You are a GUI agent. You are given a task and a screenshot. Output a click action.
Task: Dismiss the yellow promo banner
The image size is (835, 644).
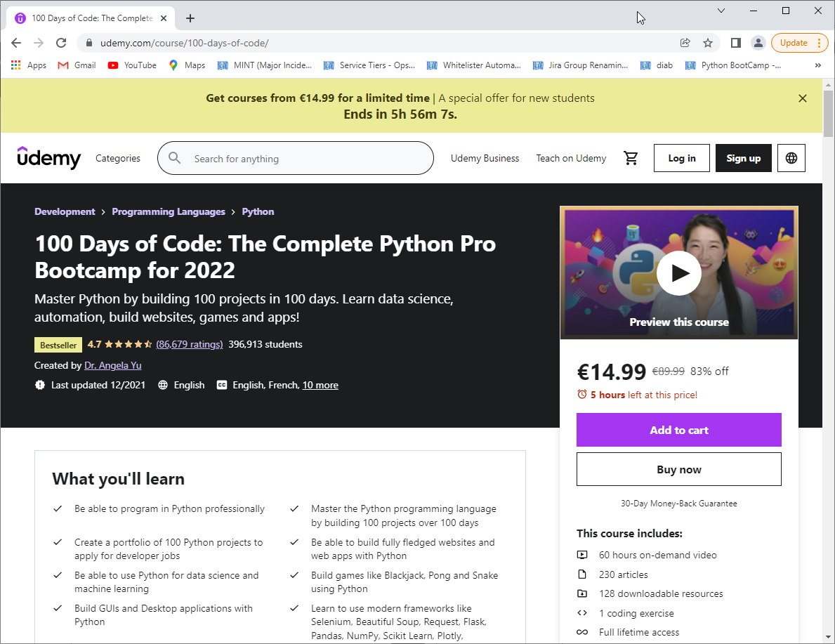click(803, 98)
